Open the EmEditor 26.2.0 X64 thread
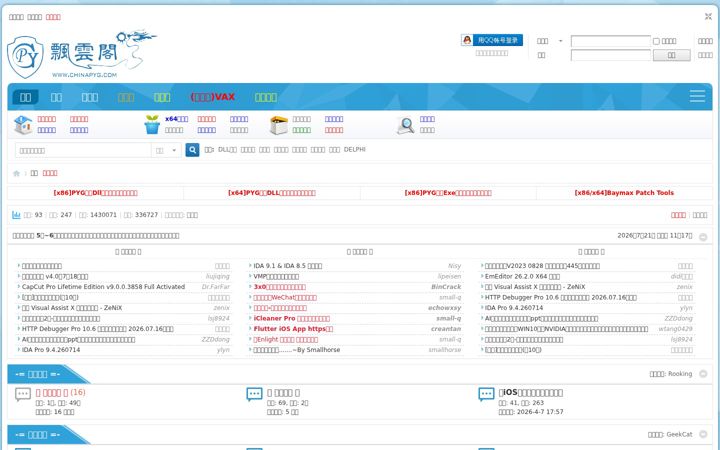The width and height of the screenshot is (720, 450). coord(522,276)
